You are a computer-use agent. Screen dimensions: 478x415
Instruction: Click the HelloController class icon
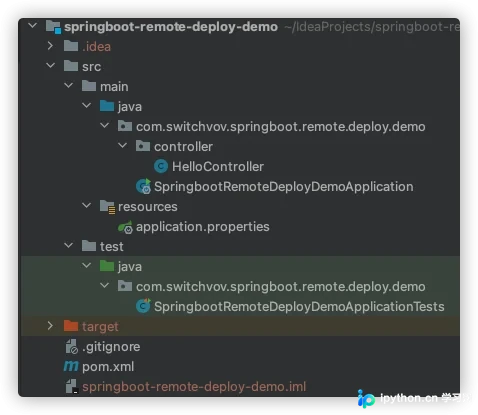(x=161, y=166)
